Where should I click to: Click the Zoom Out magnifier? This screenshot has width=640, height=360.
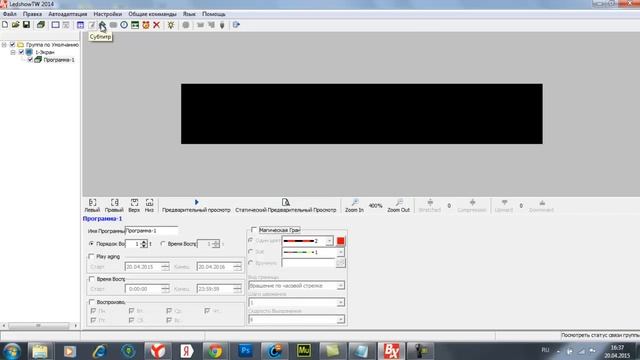(x=398, y=205)
